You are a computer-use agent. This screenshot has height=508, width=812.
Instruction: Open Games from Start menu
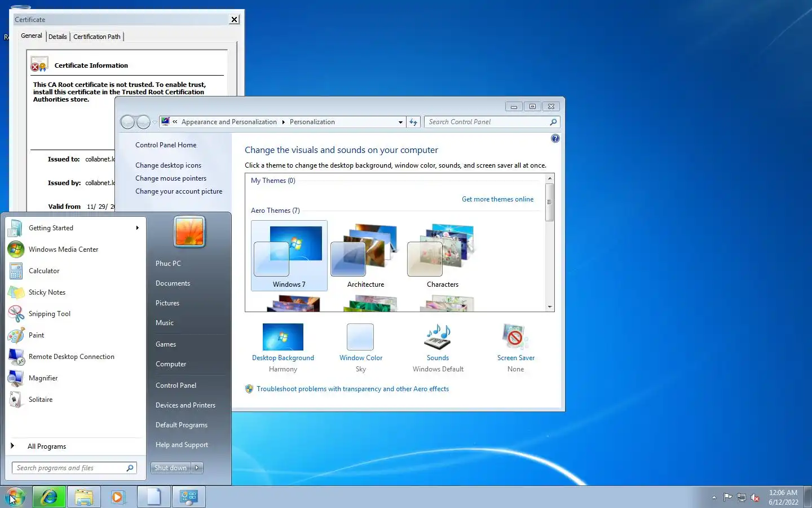click(166, 344)
